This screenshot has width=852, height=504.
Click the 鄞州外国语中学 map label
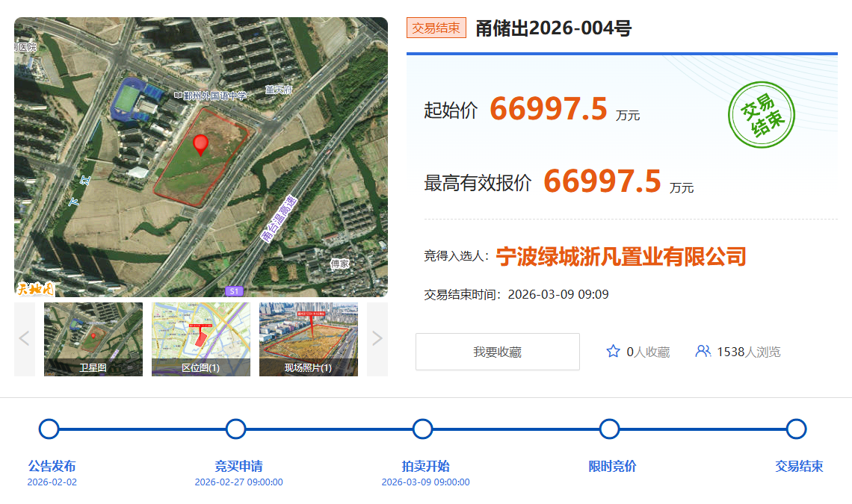(215, 96)
